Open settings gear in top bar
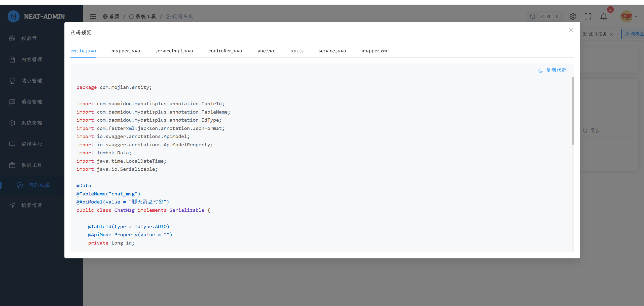Viewport: 644px width, 306px height. [x=573, y=16]
